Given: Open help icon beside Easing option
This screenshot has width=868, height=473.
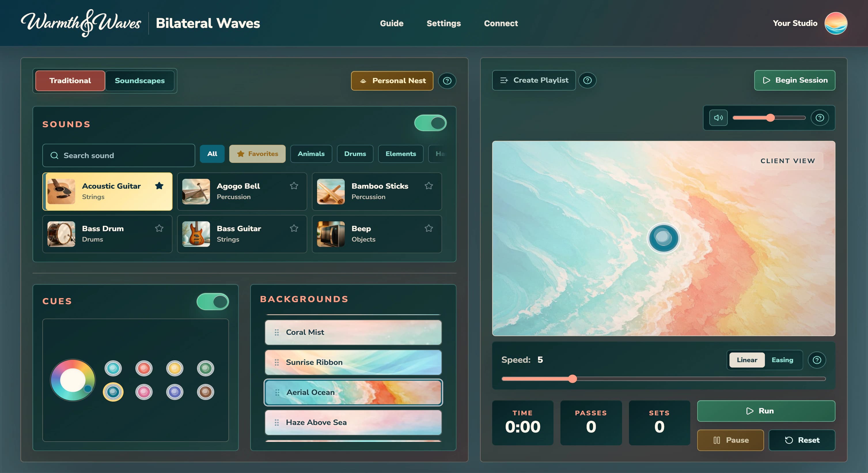Looking at the screenshot, I should 817,360.
